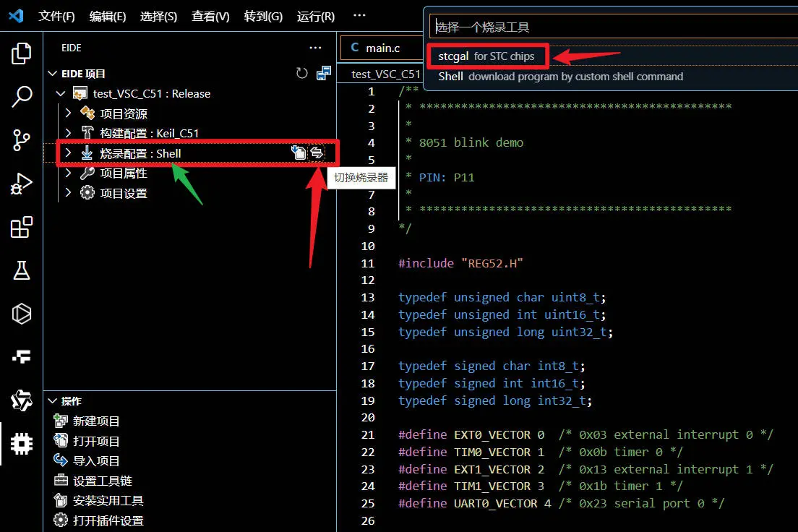Collapse the test_VSC_C51 : Release project node
The height and width of the screenshot is (532, 798).
tap(61, 94)
